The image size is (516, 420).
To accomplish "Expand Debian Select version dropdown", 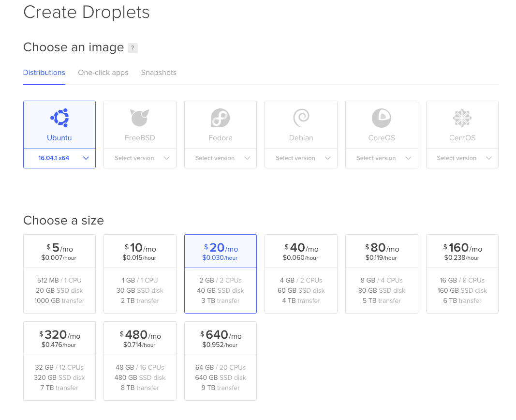I will pyautogui.click(x=301, y=158).
